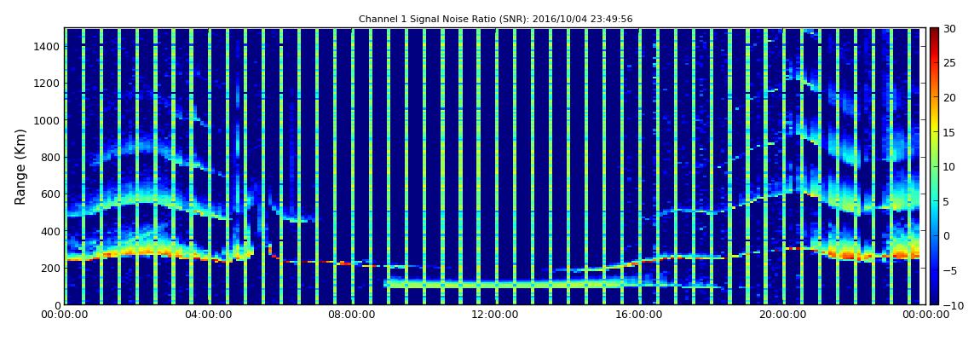Click the 200 range tick label
Screen dimensions: 980x347
[x=50, y=268]
